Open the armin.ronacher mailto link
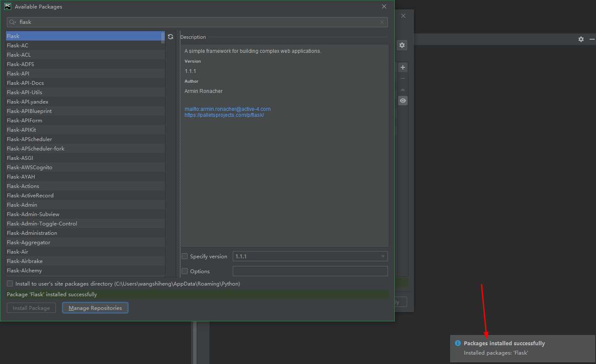The image size is (596, 364). (228, 109)
